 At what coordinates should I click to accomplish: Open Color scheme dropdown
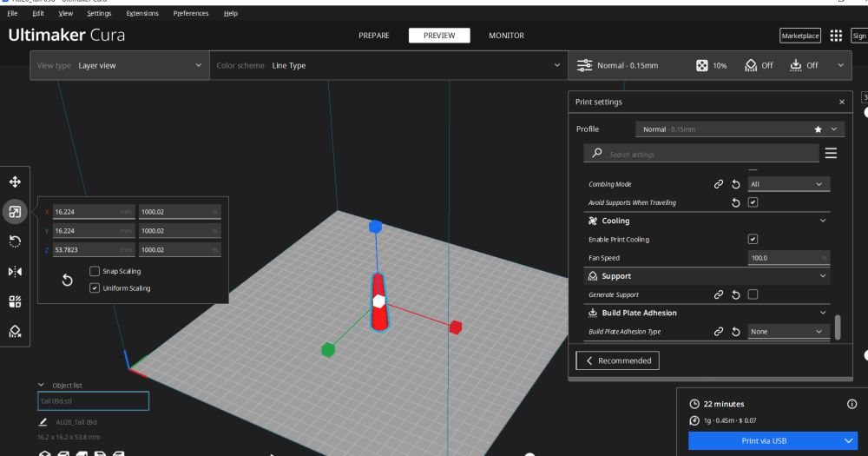389,65
